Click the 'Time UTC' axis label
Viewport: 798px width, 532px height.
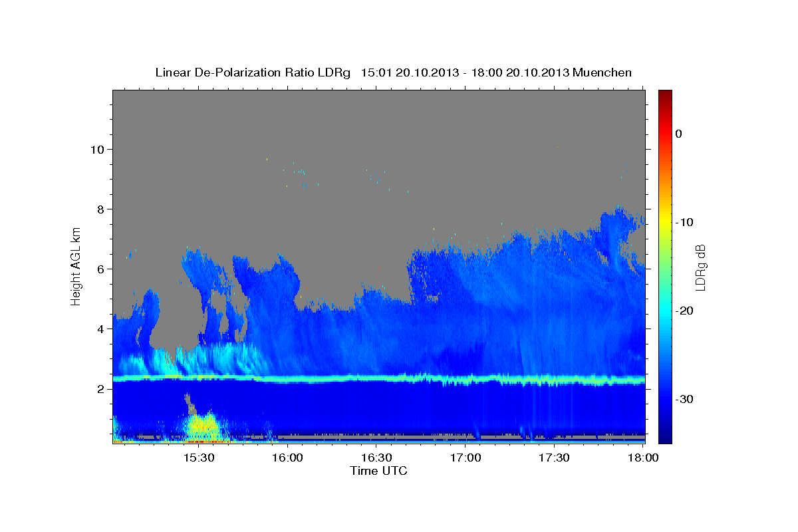[378, 471]
